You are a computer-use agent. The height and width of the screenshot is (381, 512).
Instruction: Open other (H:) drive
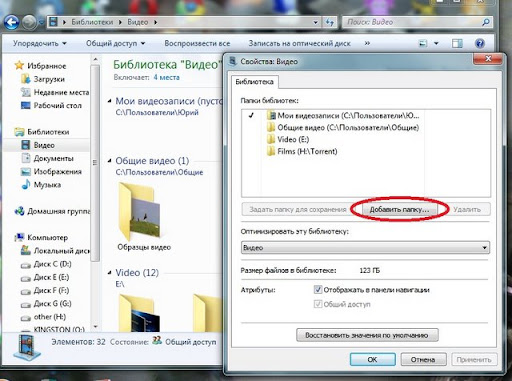click(x=43, y=317)
